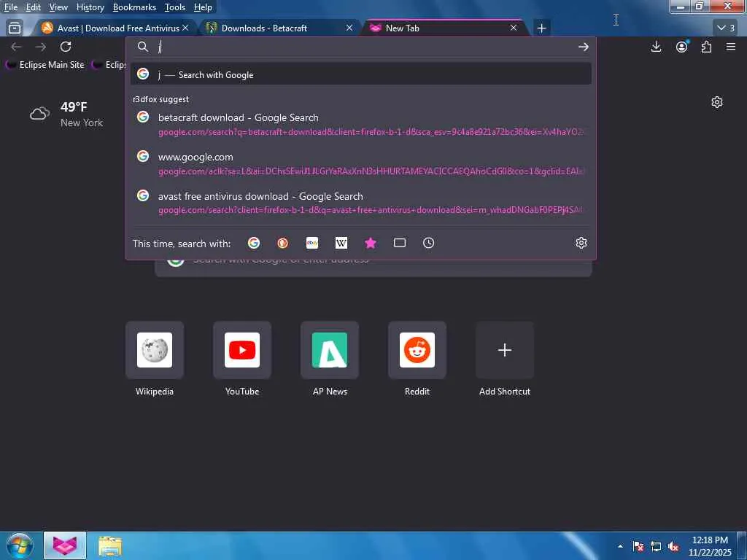Search this time with eBay

[x=312, y=244]
